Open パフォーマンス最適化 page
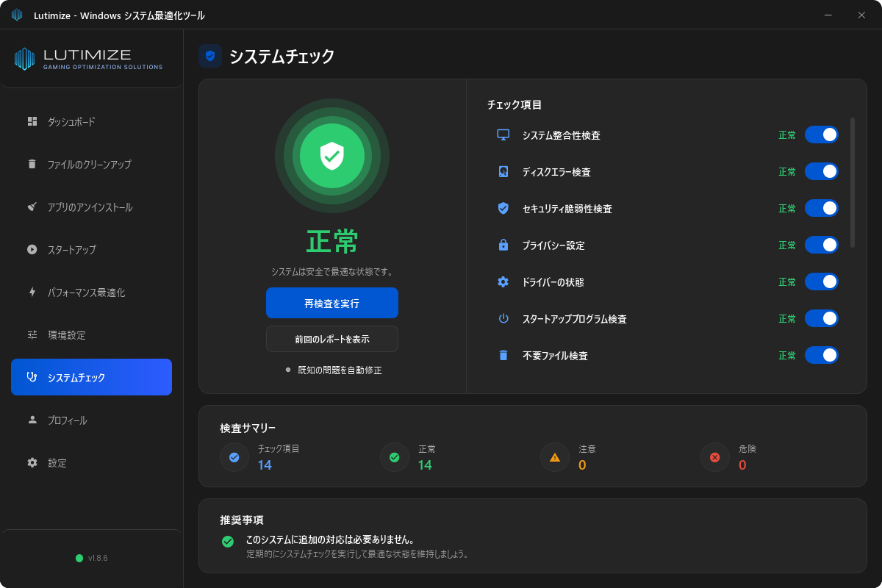This screenshot has width=882, height=588. 91,292
